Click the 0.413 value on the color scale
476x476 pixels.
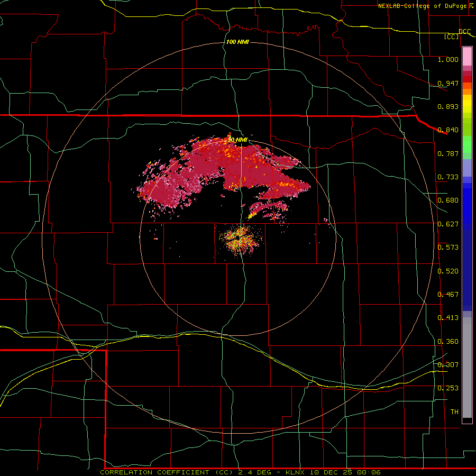[448, 318]
